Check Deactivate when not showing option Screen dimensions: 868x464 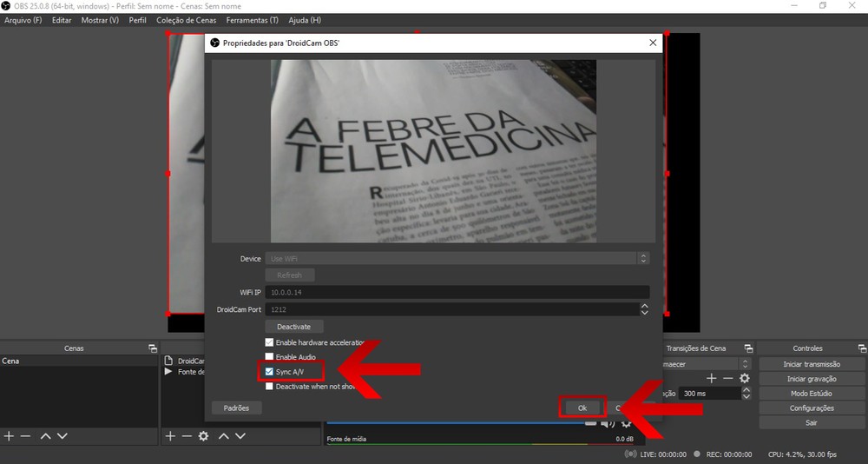[269, 387]
